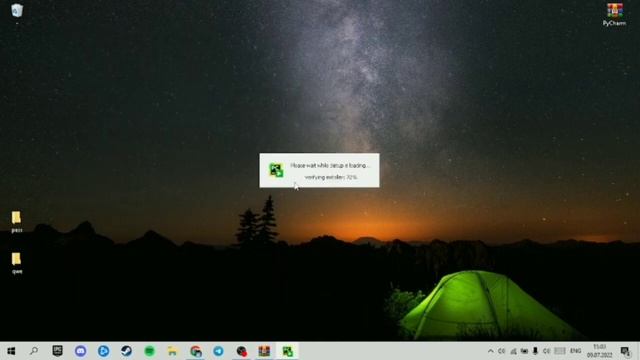Open Steam from the taskbar

pos(126,351)
